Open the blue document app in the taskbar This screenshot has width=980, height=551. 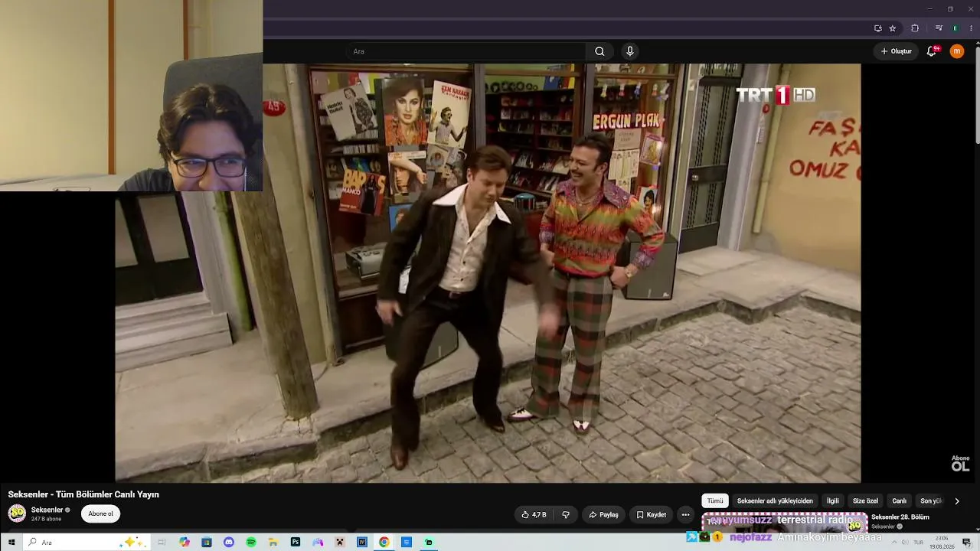pos(407,543)
